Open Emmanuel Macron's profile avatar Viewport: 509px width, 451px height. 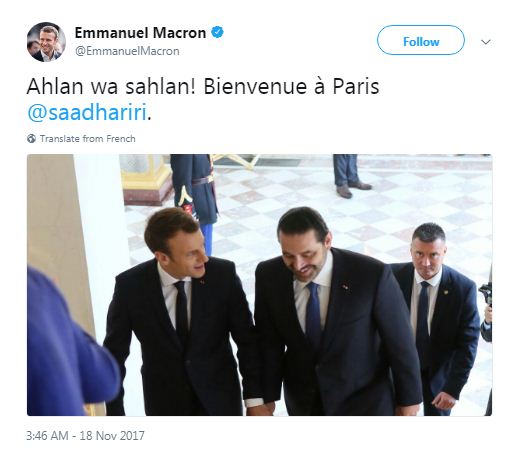point(46,42)
